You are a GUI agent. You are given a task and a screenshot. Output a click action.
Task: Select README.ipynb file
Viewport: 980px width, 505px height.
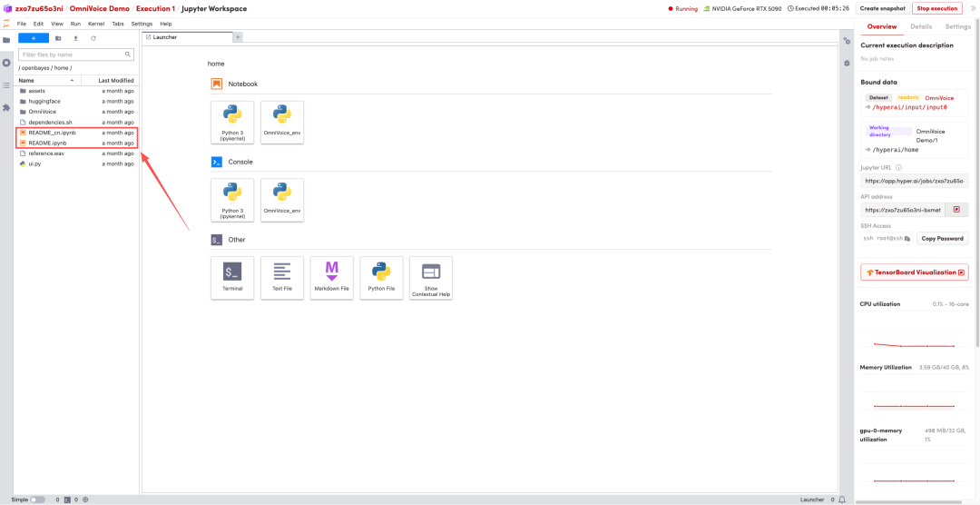76,143
